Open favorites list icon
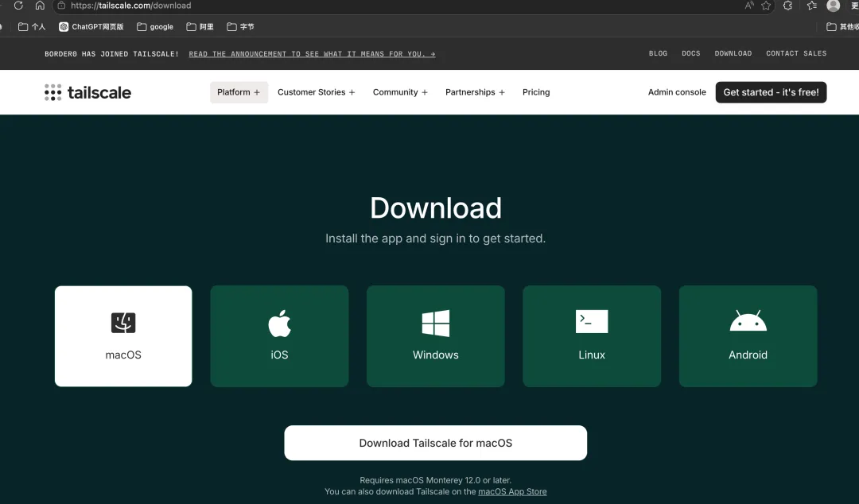This screenshot has width=859, height=504. pyautogui.click(x=812, y=6)
